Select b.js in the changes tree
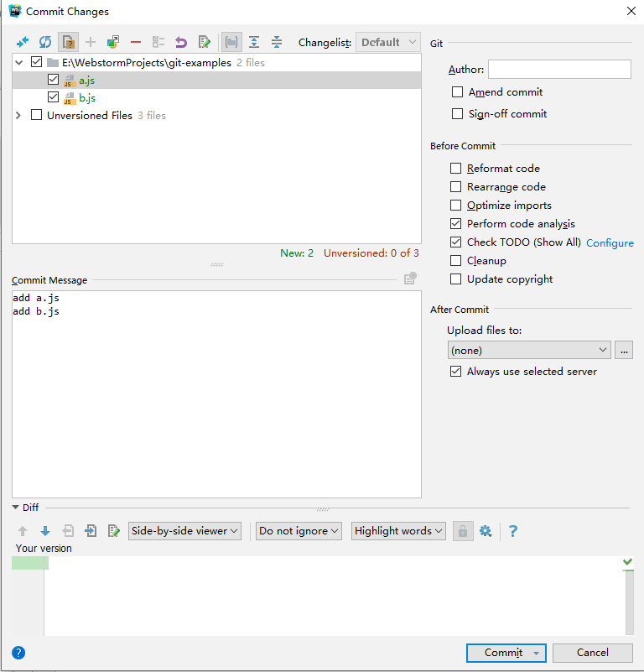The height and width of the screenshot is (672, 644). (87, 98)
